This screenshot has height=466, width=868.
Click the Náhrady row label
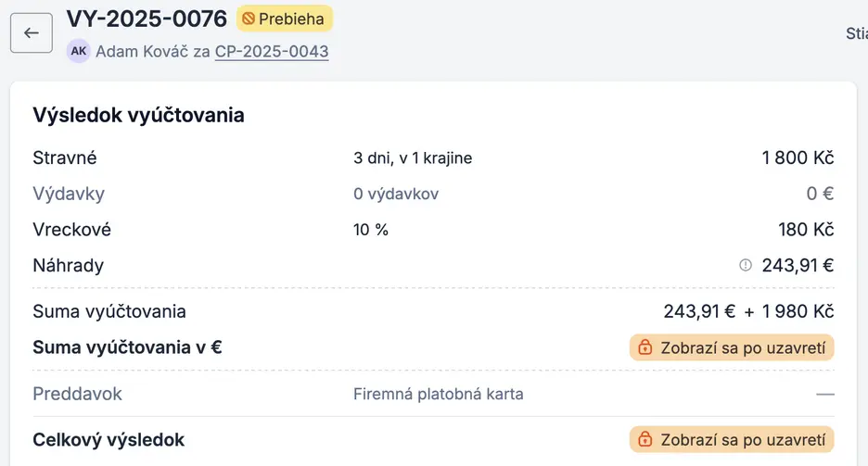68,266
